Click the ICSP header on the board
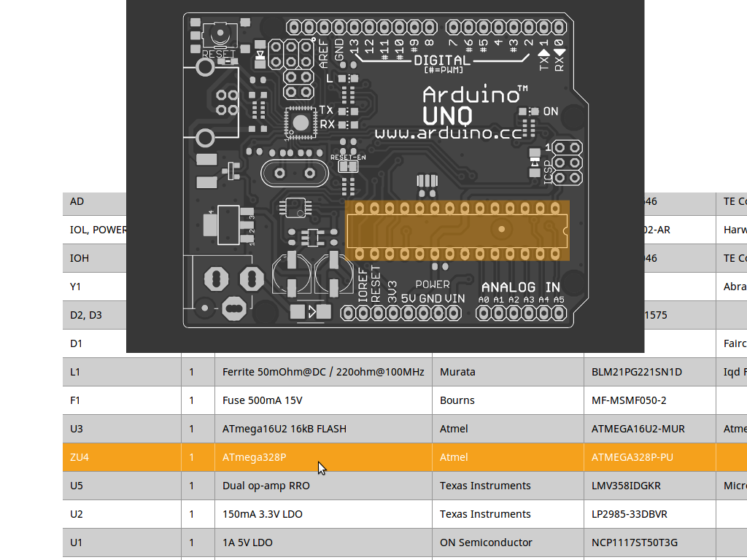 [x=566, y=162]
